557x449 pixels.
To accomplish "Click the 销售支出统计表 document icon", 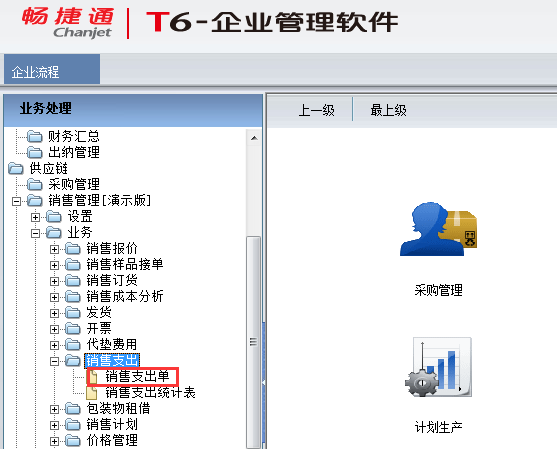I will point(92,393).
